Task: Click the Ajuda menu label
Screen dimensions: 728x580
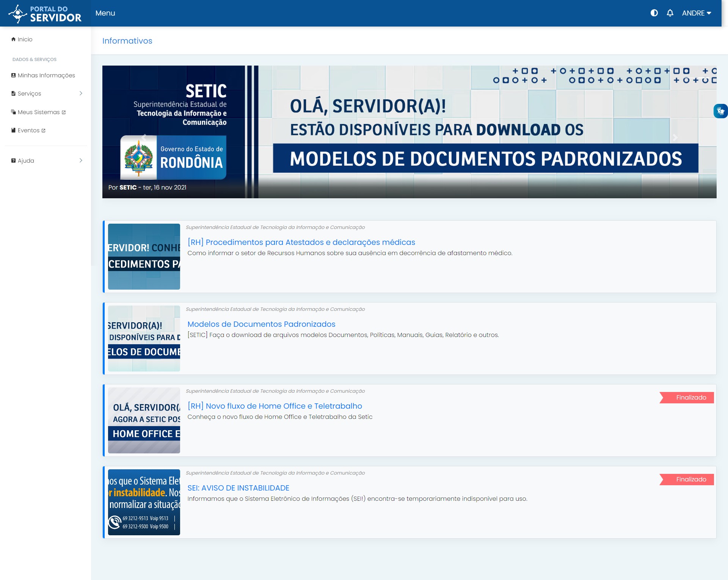Action: click(26, 161)
